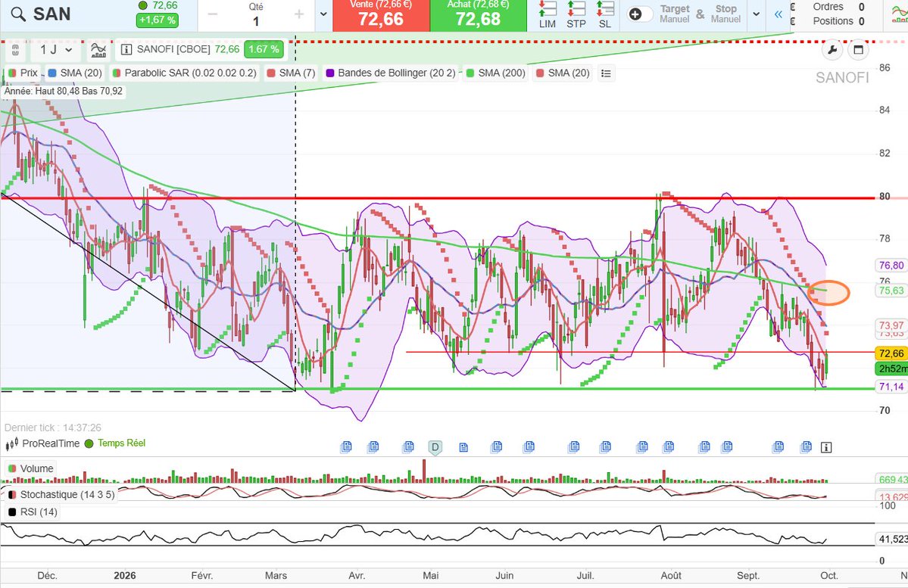Open the last news document marker before info icon
This screenshot has height=588, width=908.
(x=806, y=446)
